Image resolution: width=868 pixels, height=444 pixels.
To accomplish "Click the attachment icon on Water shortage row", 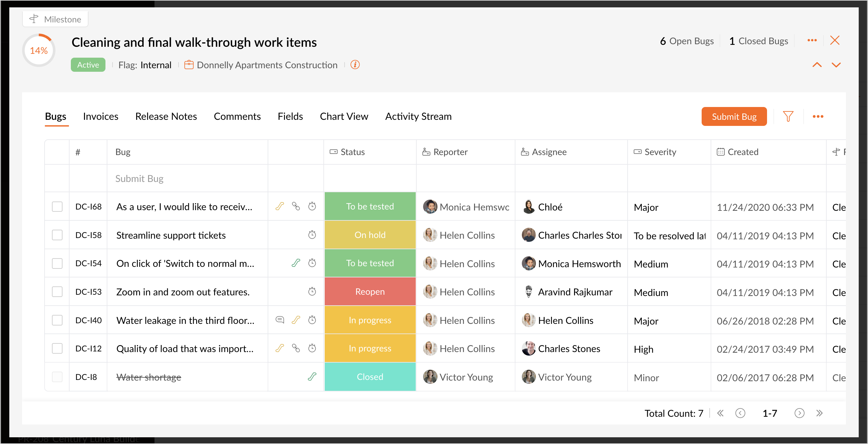I will tap(312, 377).
